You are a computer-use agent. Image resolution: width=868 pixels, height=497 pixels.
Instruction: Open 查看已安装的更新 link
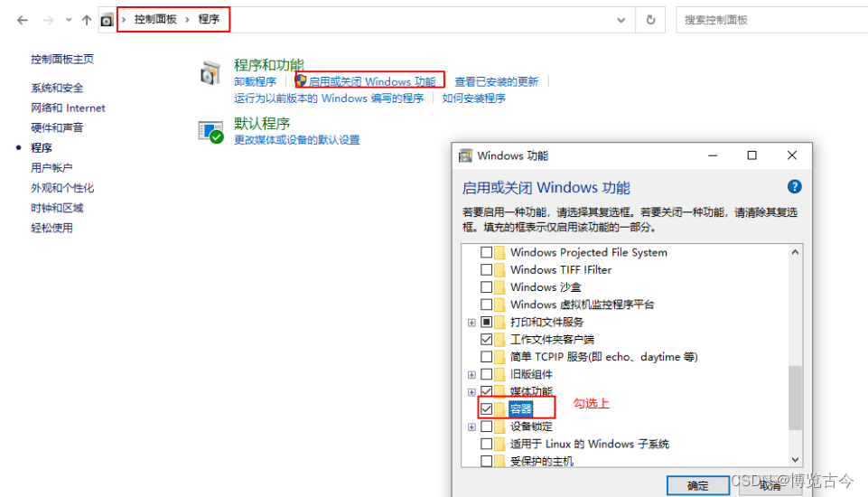coord(496,82)
